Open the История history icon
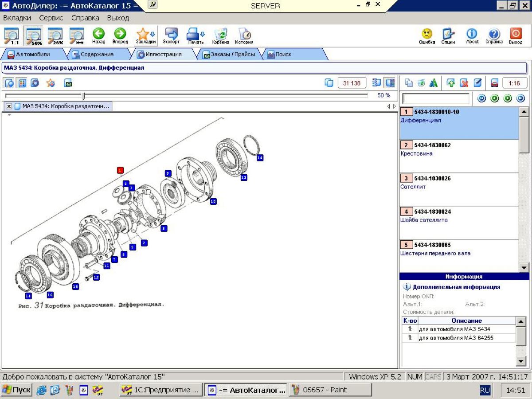 click(244, 36)
